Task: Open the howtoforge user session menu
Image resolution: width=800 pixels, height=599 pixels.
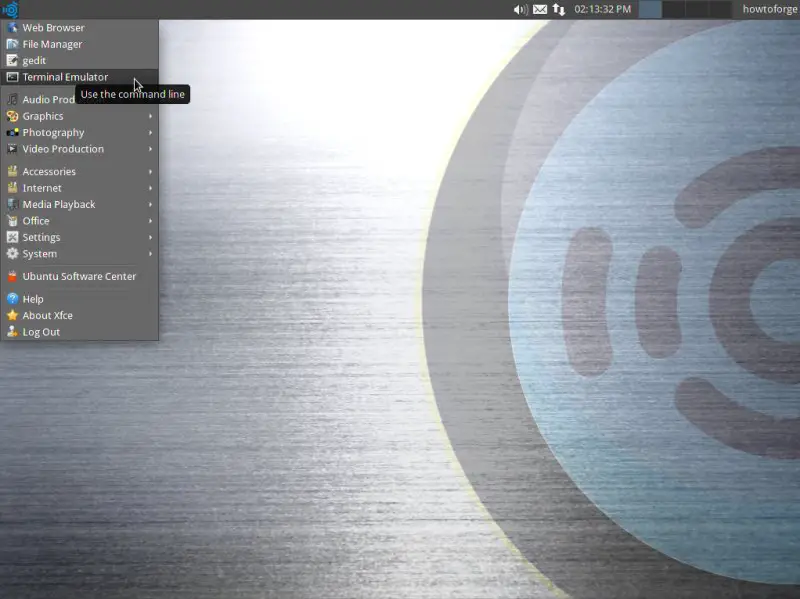Action: tap(770, 9)
